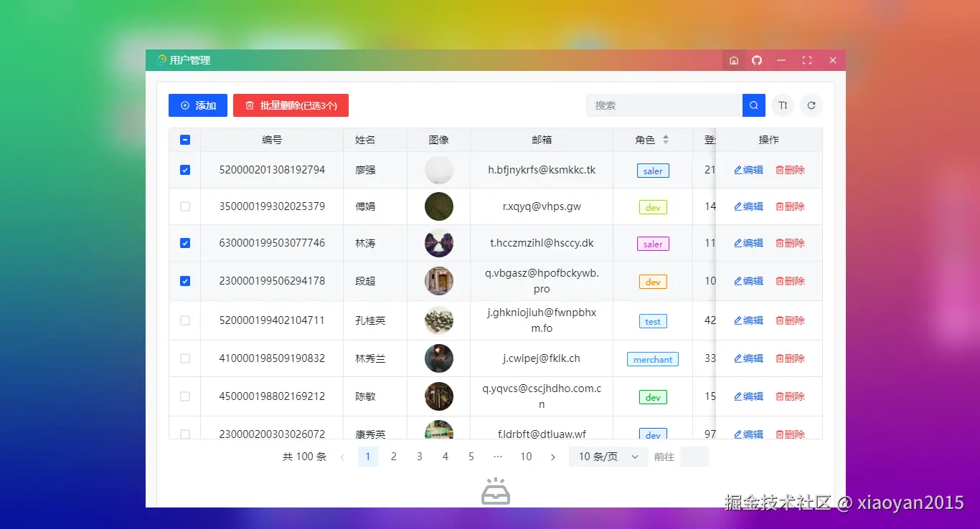Viewport: 980px width, 529px height.
Task: Click email r.xqyq@vhps.gw
Action: (x=542, y=206)
